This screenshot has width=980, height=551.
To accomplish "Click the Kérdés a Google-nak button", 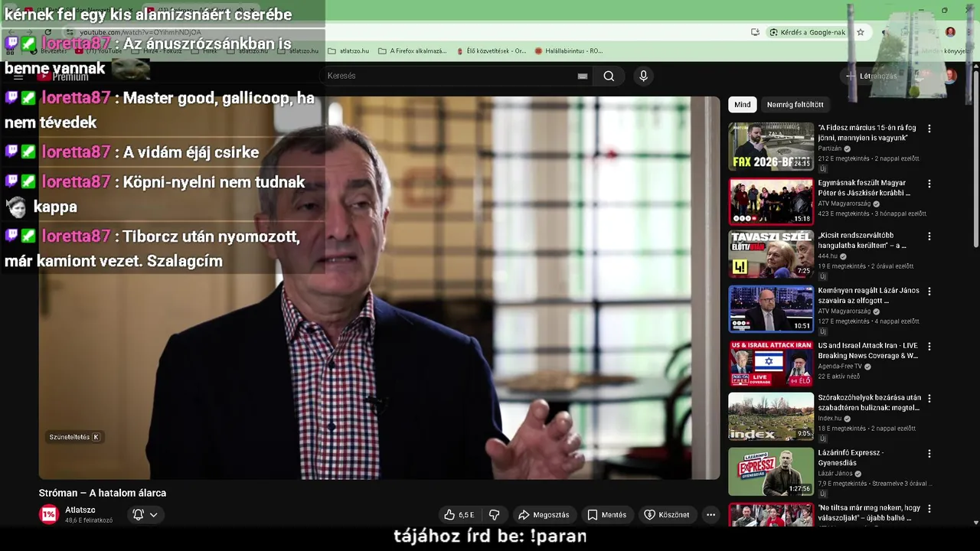I will coord(808,32).
